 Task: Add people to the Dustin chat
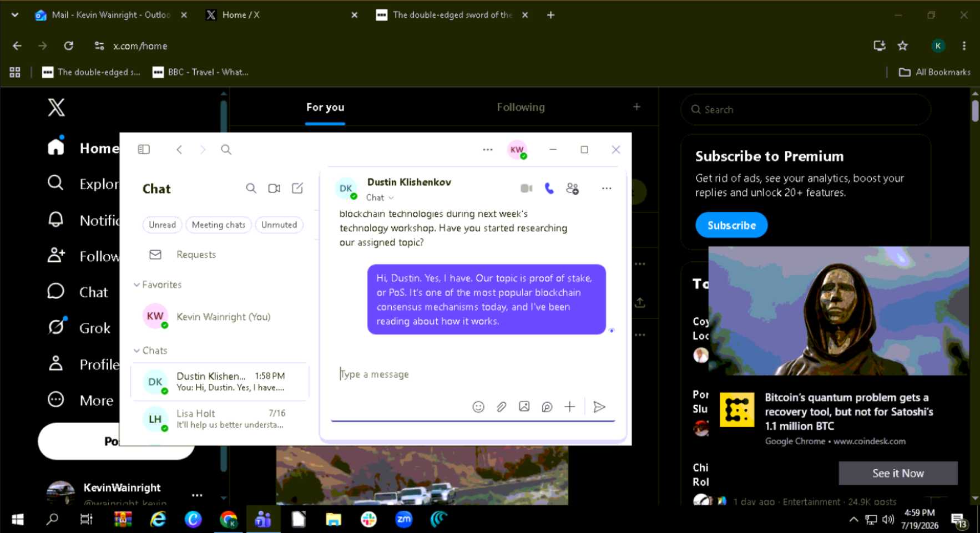572,189
